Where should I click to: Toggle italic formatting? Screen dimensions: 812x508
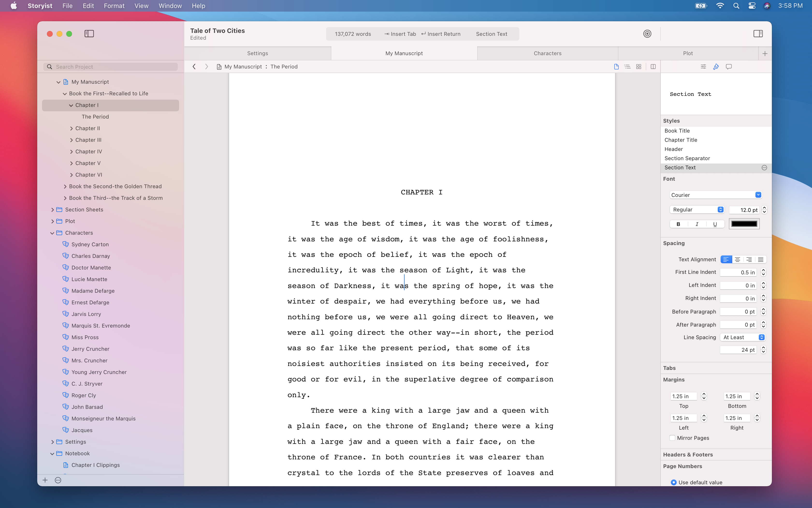point(697,224)
